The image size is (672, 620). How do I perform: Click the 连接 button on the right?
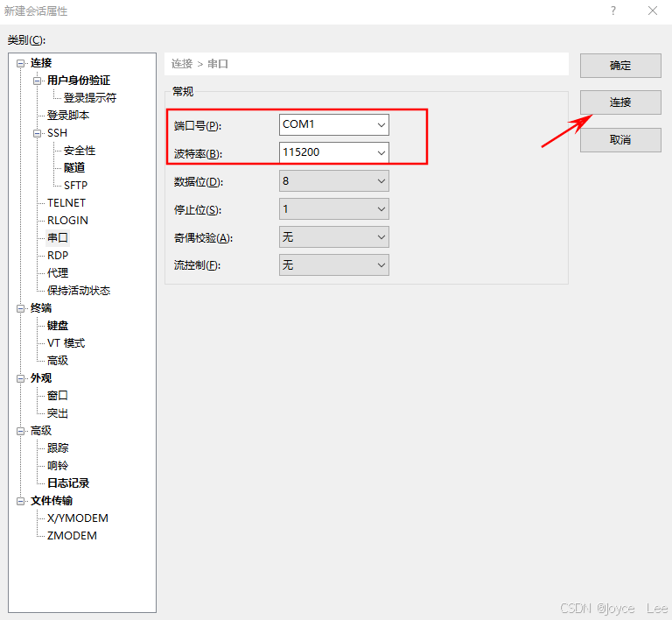tap(620, 102)
